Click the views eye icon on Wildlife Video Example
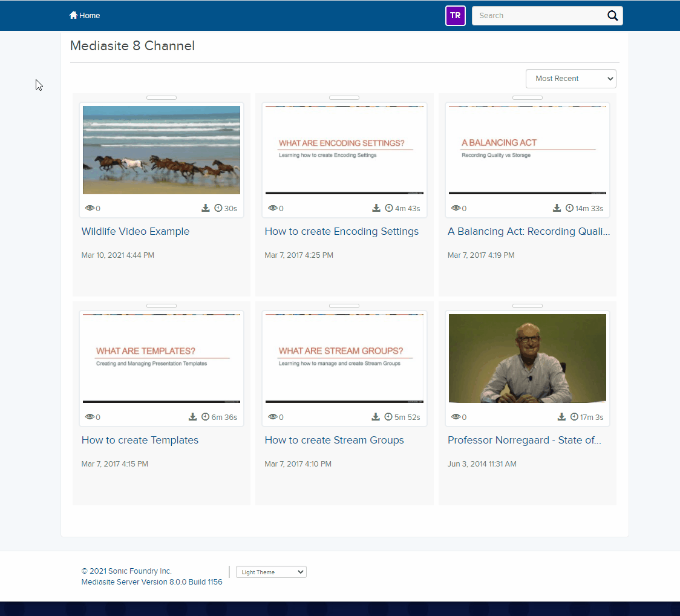This screenshot has height=616, width=680. 90,208
